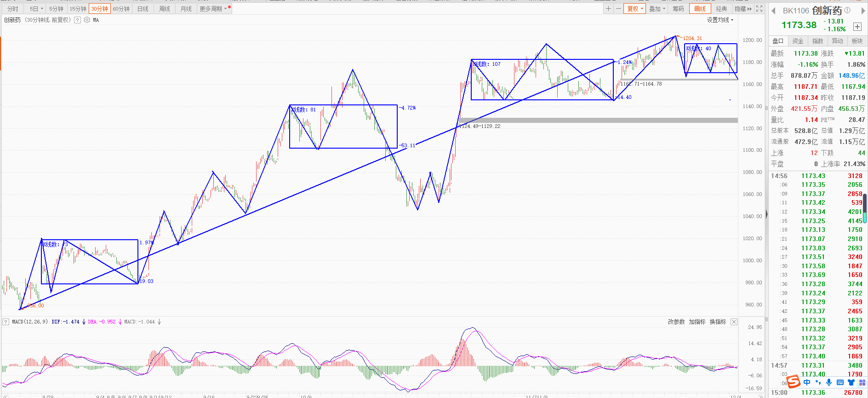
Task: Select 分时 intraday tab
Action: (x=13, y=9)
